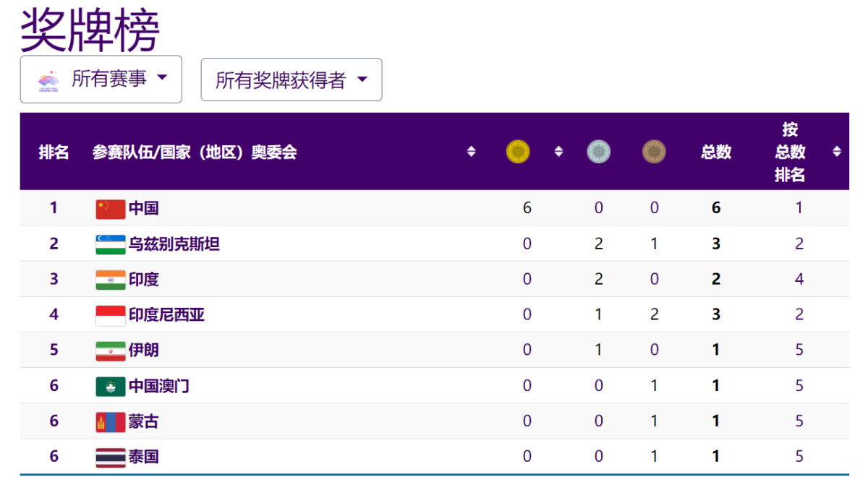Click the China flag icon

[110, 209]
